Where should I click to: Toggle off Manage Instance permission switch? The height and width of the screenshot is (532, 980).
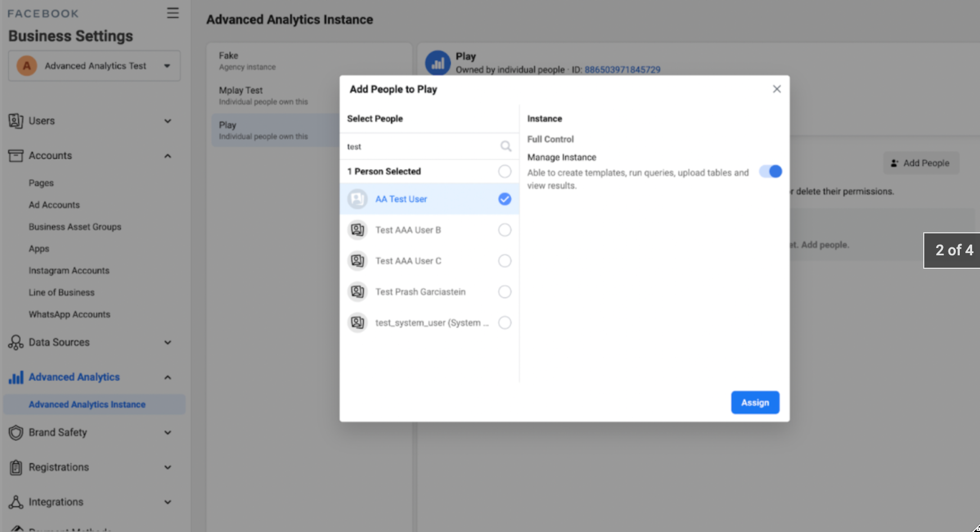click(770, 172)
